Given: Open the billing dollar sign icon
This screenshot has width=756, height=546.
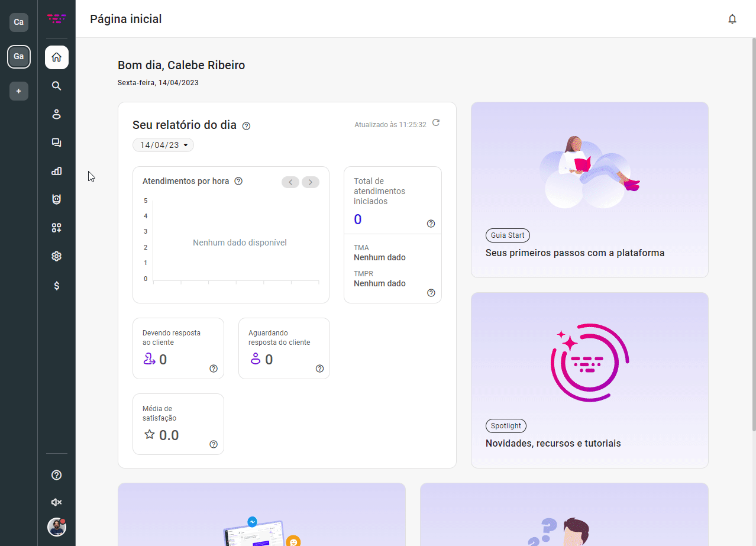Looking at the screenshot, I should tap(57, 286).
